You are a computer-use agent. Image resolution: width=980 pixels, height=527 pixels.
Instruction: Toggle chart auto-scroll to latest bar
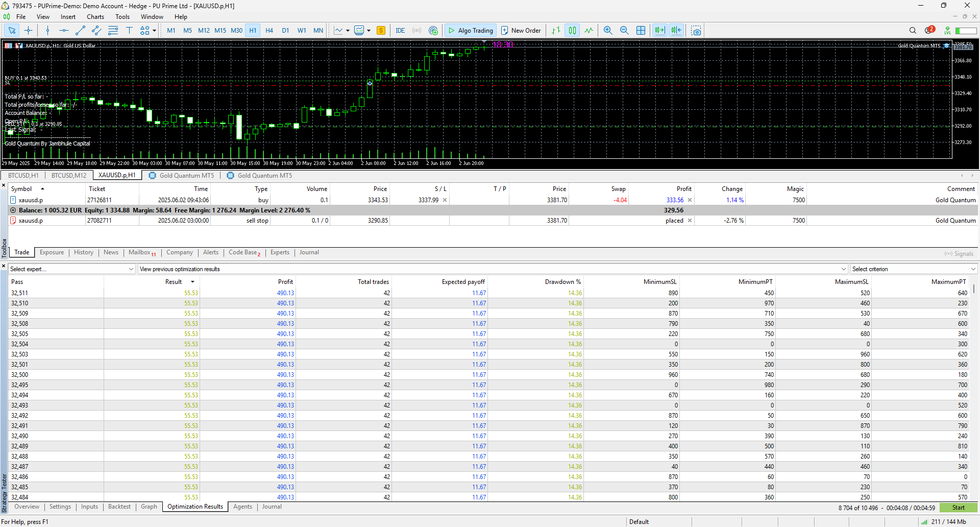point(659,31)
